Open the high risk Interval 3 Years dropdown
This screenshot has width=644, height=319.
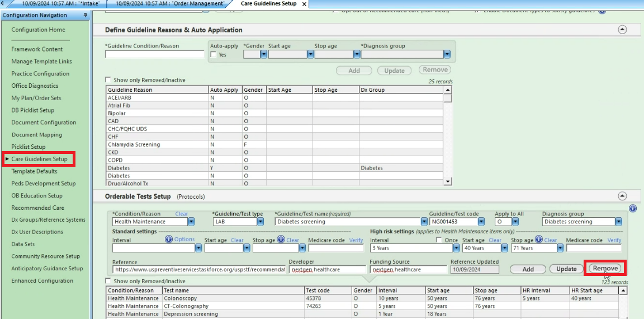(x=456, y=248)
